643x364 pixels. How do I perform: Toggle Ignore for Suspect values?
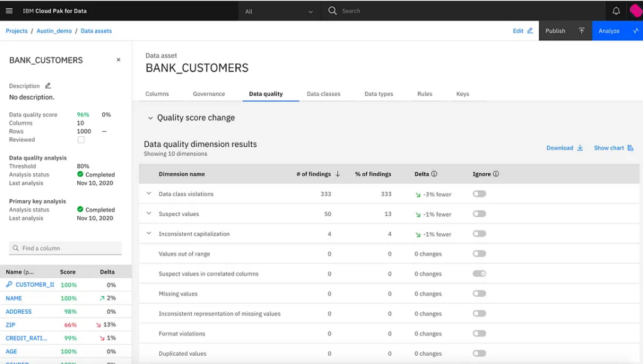coord(479,214)
